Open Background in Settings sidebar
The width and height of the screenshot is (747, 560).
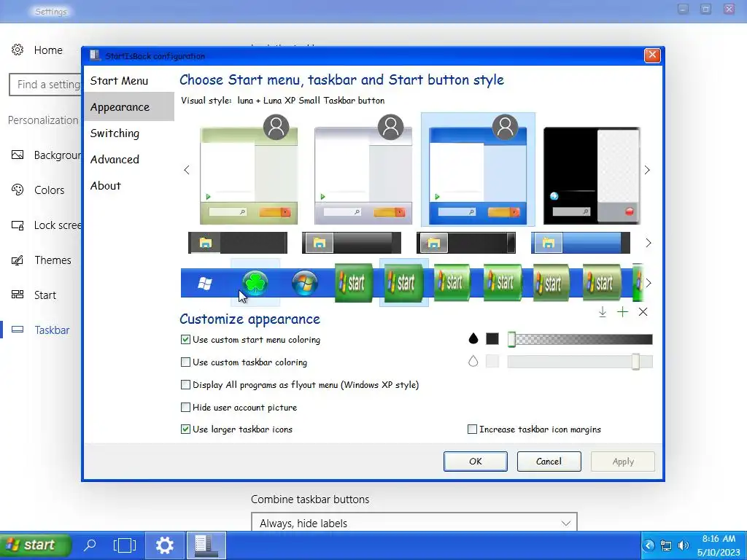point(47,155)
